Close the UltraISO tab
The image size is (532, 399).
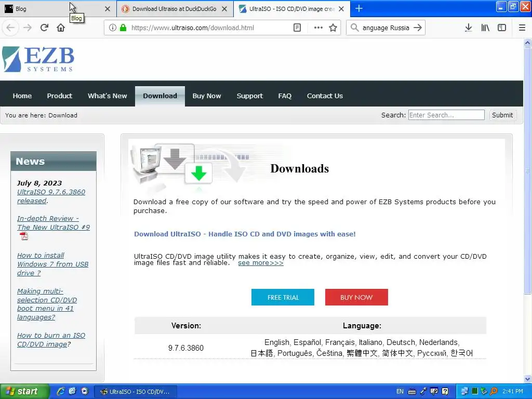[341, 9]
